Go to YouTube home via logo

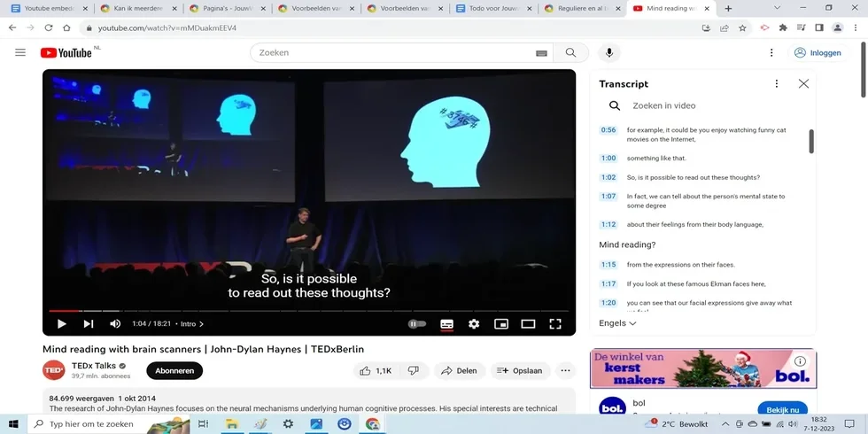point(66,52)
